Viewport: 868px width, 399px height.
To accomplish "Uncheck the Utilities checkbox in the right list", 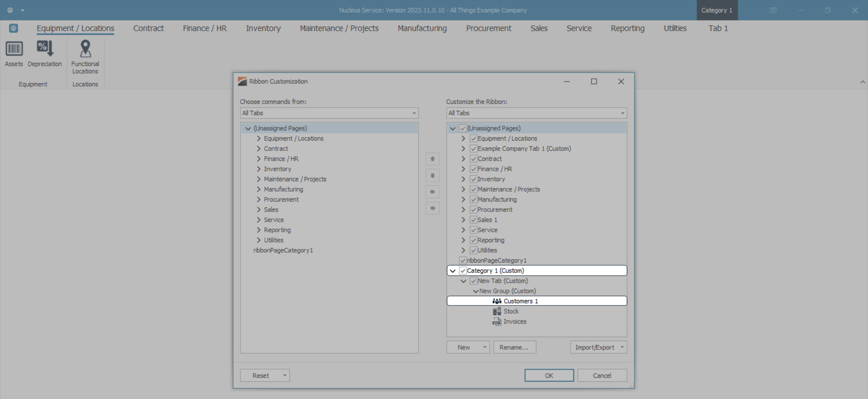I will [x=473, y=250].
